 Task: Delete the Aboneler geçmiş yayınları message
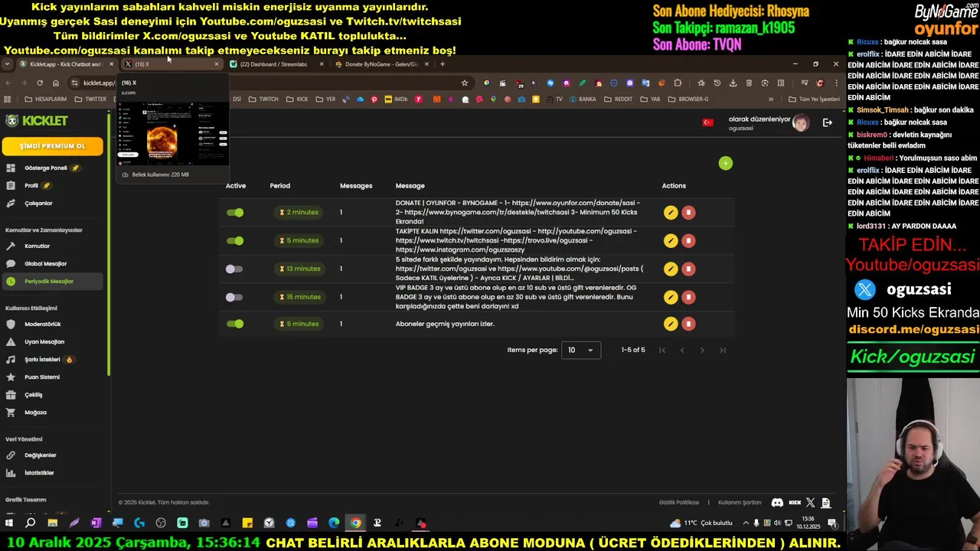688,324
